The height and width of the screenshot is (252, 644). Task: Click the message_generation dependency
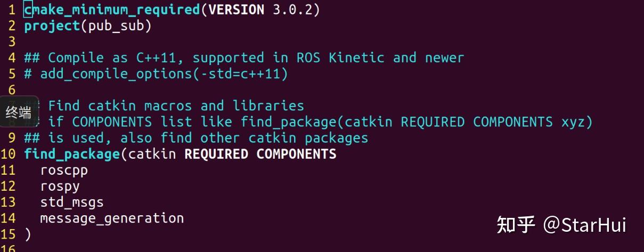(112, 218)
